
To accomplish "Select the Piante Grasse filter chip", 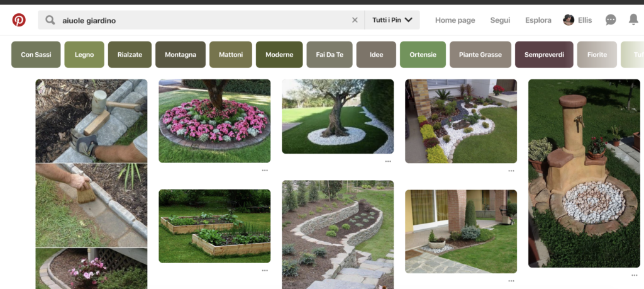I will point(480,55).
